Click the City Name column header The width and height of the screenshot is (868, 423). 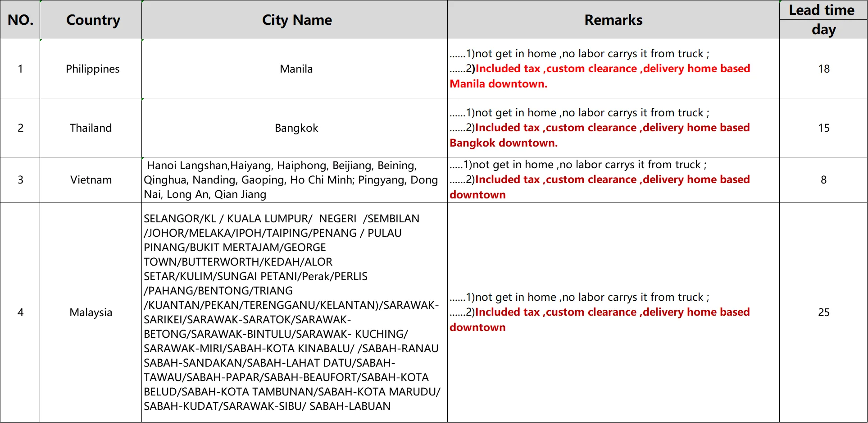click(x=295, y=20)
